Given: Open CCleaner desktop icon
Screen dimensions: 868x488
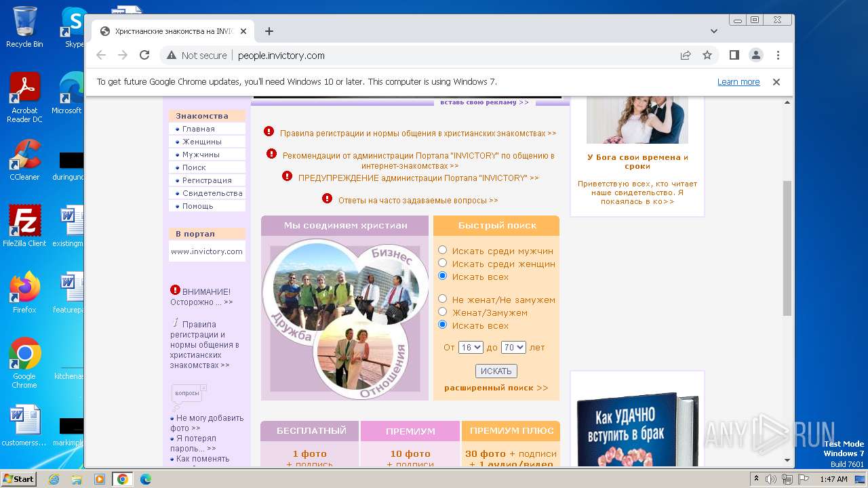Looking at the screenshot, I should 24,160.
